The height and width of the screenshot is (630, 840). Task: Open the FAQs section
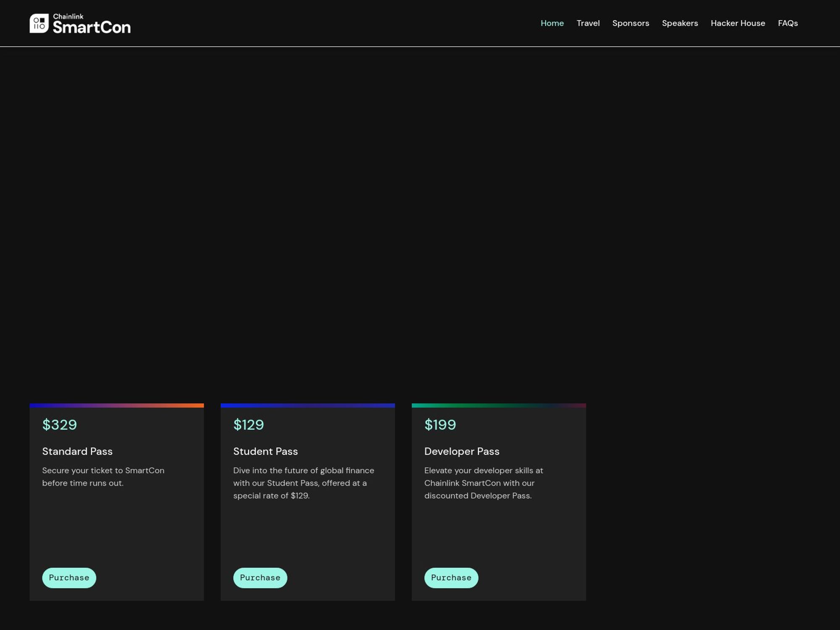(x=788, y=23)
